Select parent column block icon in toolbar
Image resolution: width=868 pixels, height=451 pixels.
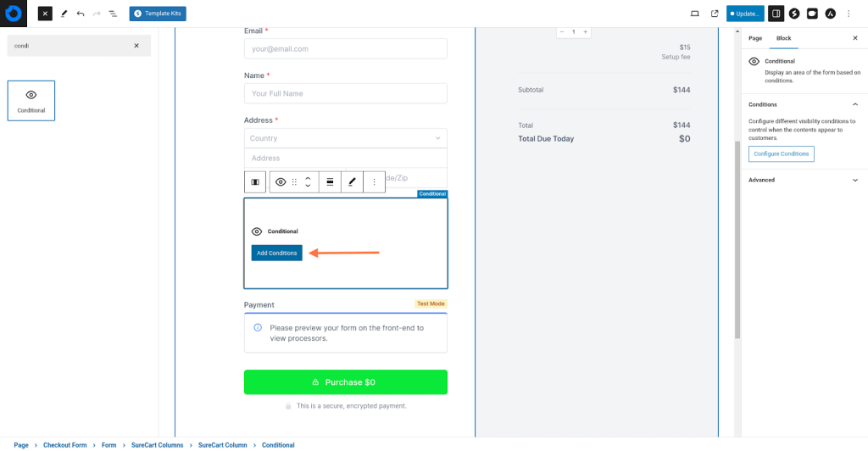click(x=254, y=182)
